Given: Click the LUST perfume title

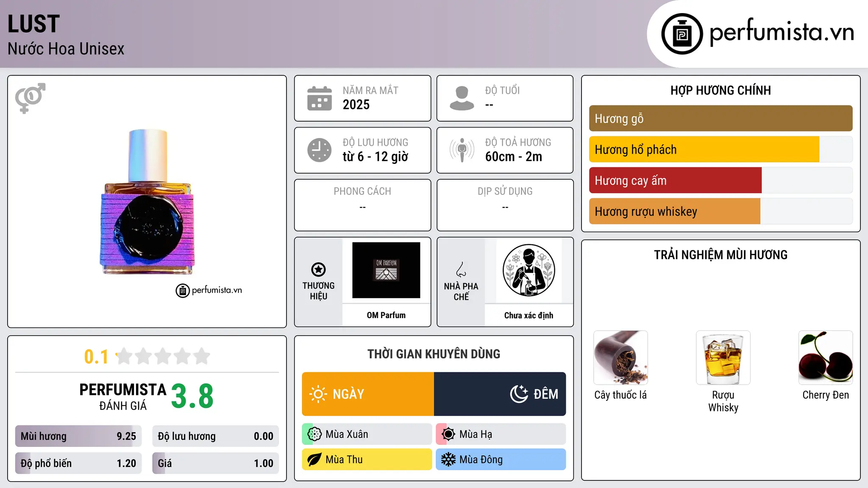Looking at the screenshot, I should coord(33,24).
